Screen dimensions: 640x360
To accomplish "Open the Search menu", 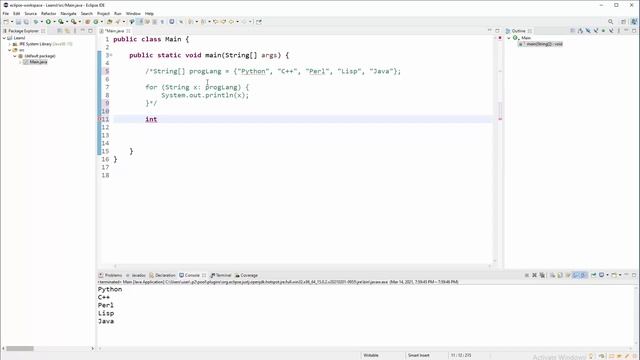I will pyautogui.click(x=87, y=13).
